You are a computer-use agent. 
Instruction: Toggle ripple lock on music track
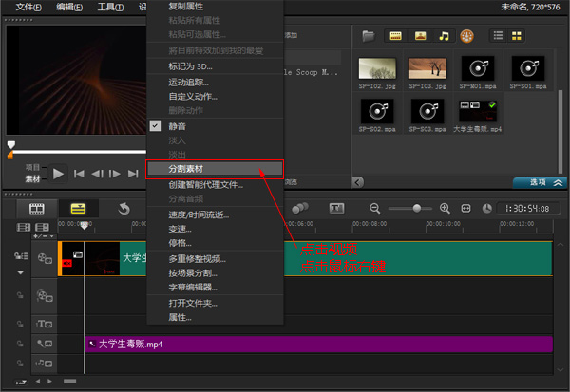[20, 363]
